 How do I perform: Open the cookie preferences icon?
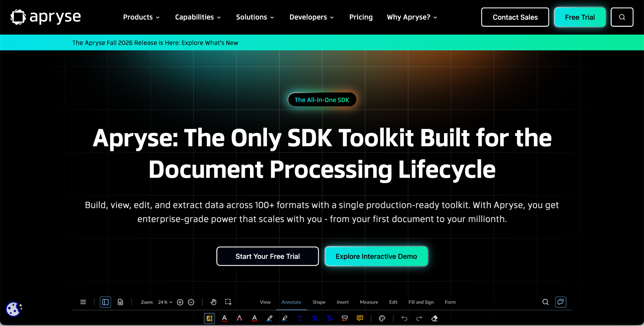point(14,309)
